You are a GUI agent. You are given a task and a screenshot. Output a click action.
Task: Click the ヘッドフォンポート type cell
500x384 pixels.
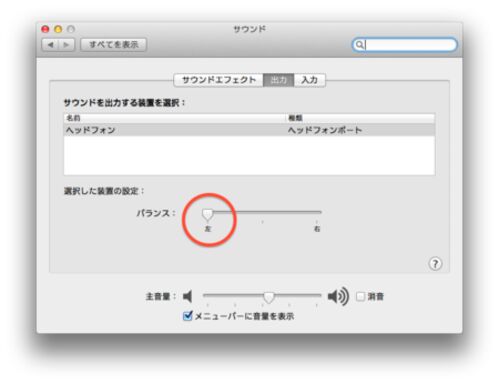325,130
